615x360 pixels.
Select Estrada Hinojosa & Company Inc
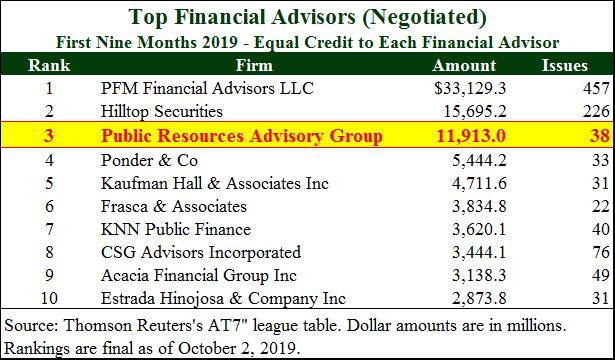223,299
